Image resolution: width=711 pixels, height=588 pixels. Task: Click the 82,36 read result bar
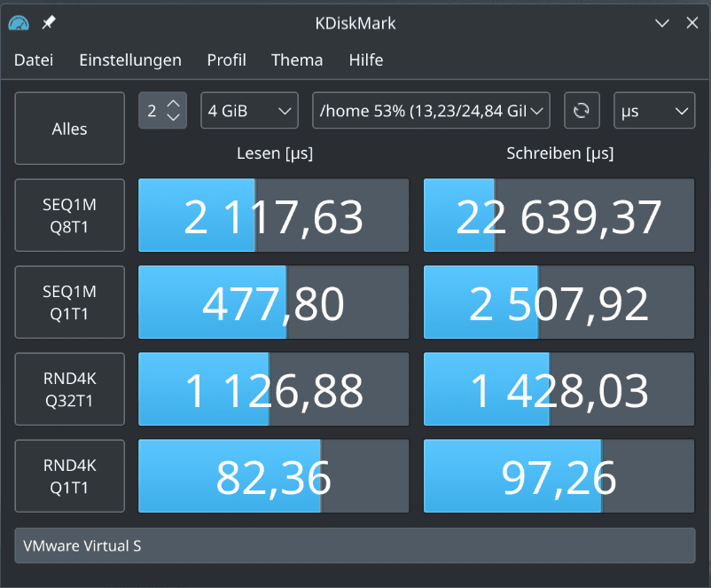[273, 476]
